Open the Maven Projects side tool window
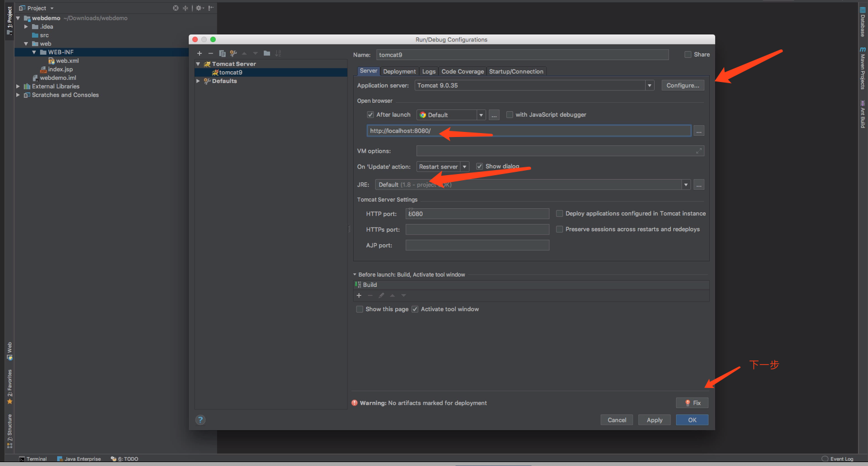 (863, 68)
